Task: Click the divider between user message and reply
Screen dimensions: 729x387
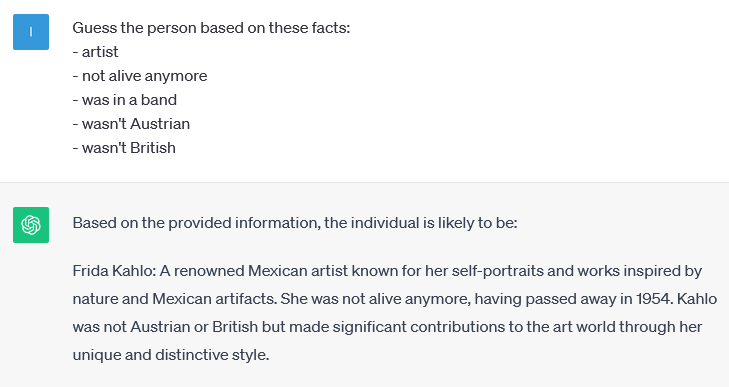Action: (x=364, y=182)
